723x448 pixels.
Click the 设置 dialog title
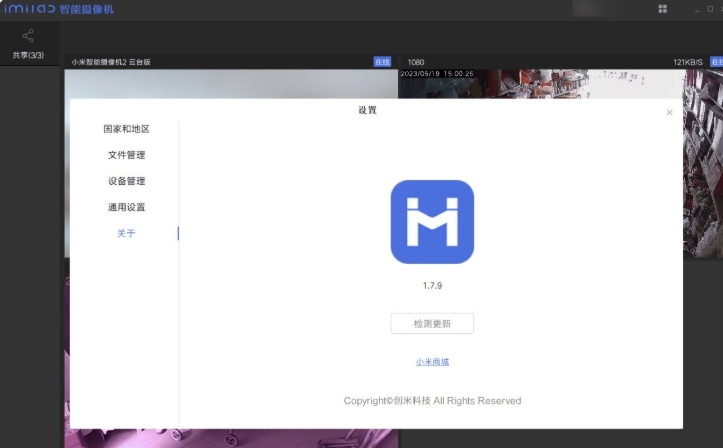(x=367, y=110)
